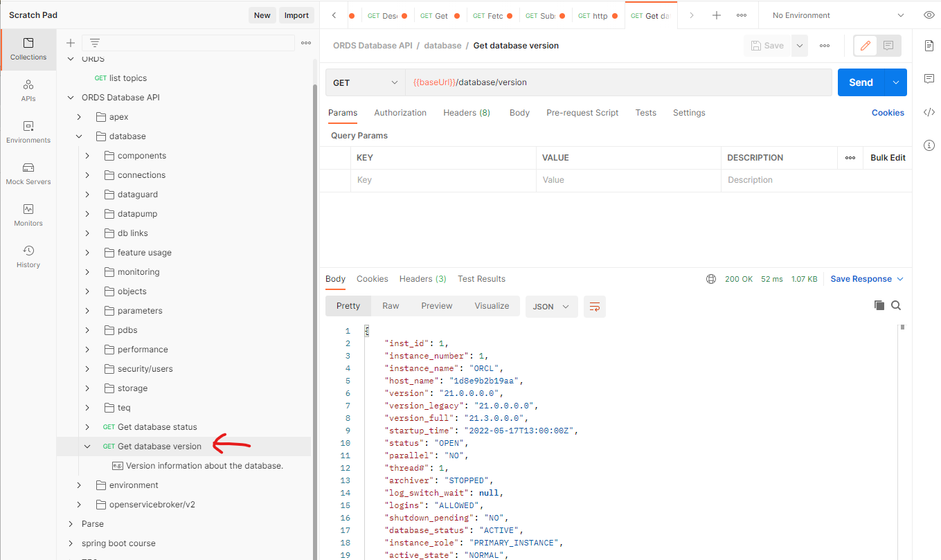Switch to the Authorization tab
Screen dimensions: 941x560
pyautogui.click(x=400, y=113)
